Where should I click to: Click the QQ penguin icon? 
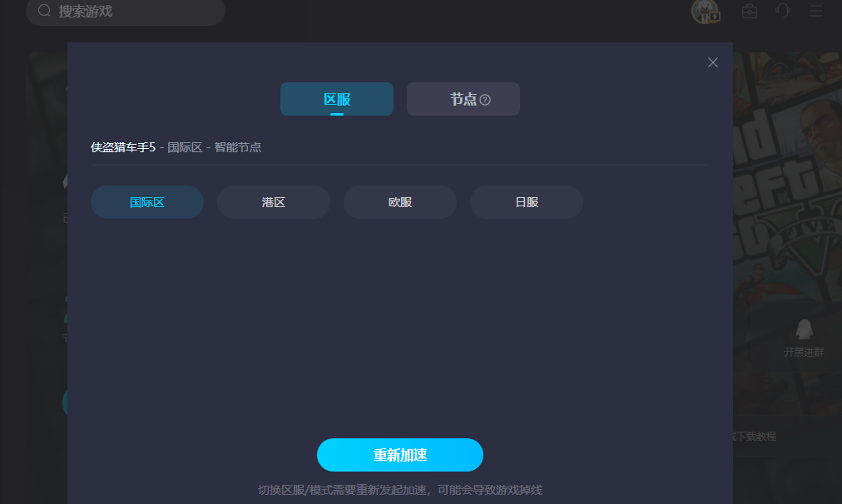804,329
